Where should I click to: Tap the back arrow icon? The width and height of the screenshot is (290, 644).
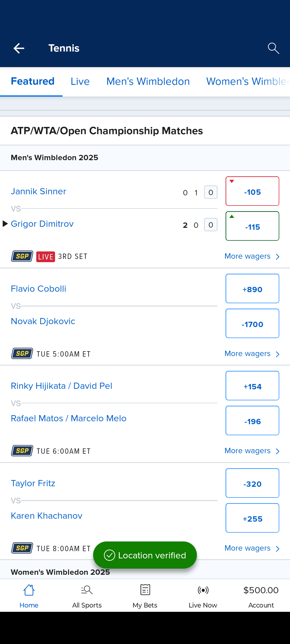[x=19, y=48]
